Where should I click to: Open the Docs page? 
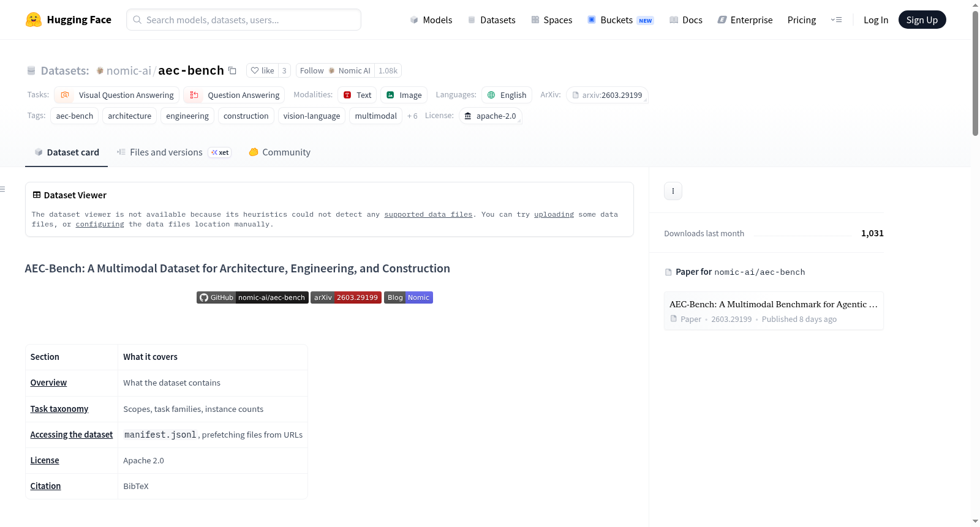[x=685, y=20]
